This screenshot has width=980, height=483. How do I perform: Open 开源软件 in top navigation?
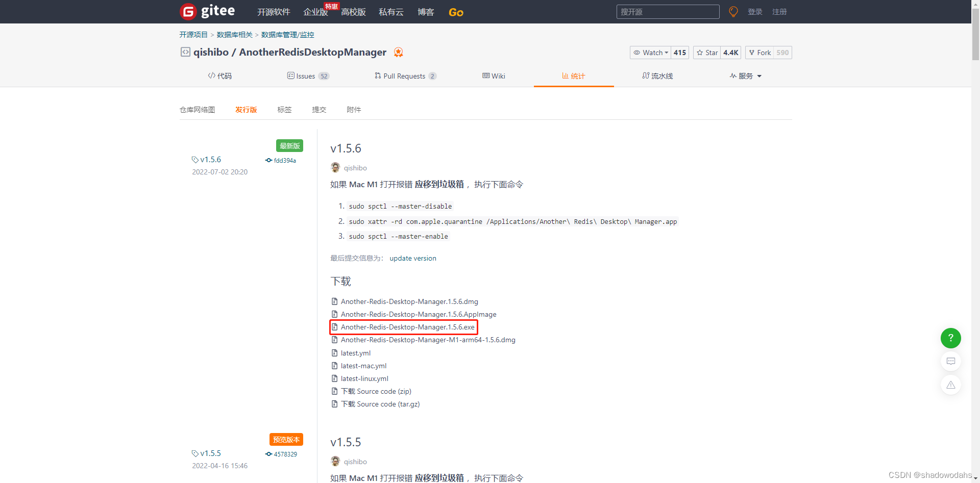(x=274, y=12)
